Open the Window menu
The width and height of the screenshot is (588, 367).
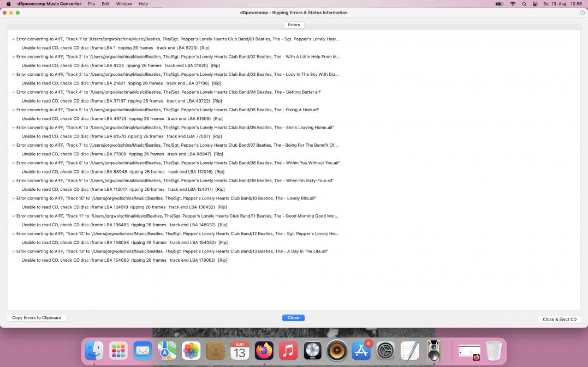(x=124, y=4)
